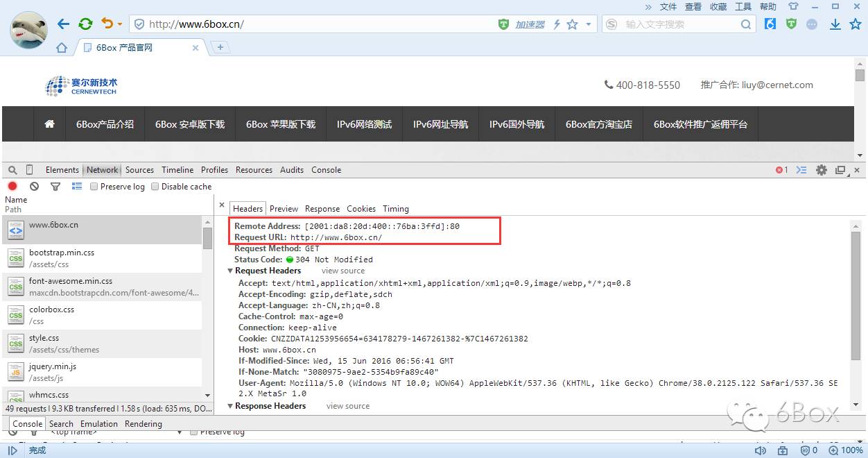Switch to the Resources panel

click(x=254, y=170)
